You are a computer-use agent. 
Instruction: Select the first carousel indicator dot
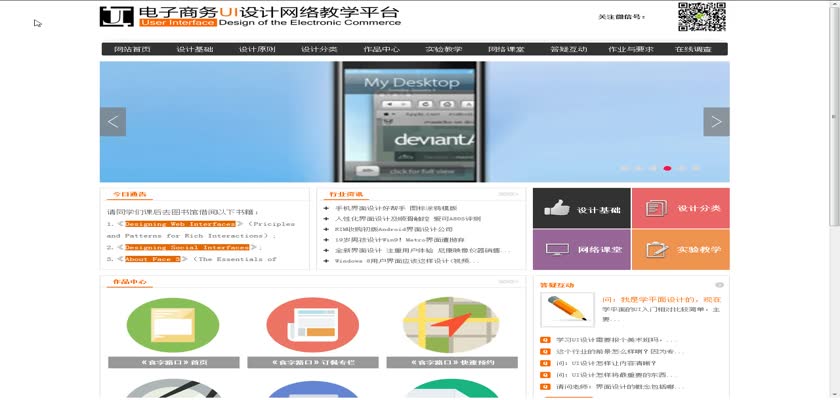624,168
